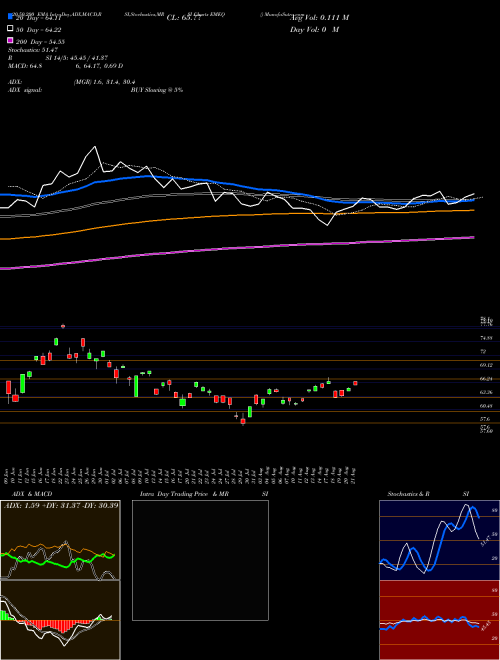Click the last red candlestick on chart
This screenshot has width=500, height=660.
coord(356,383)
